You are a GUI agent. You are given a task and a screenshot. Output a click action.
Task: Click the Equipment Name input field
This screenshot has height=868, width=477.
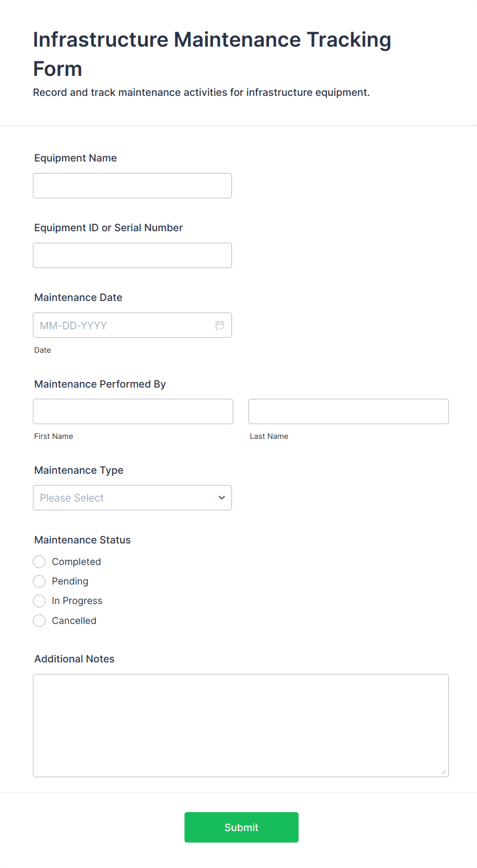coord(132,186)
